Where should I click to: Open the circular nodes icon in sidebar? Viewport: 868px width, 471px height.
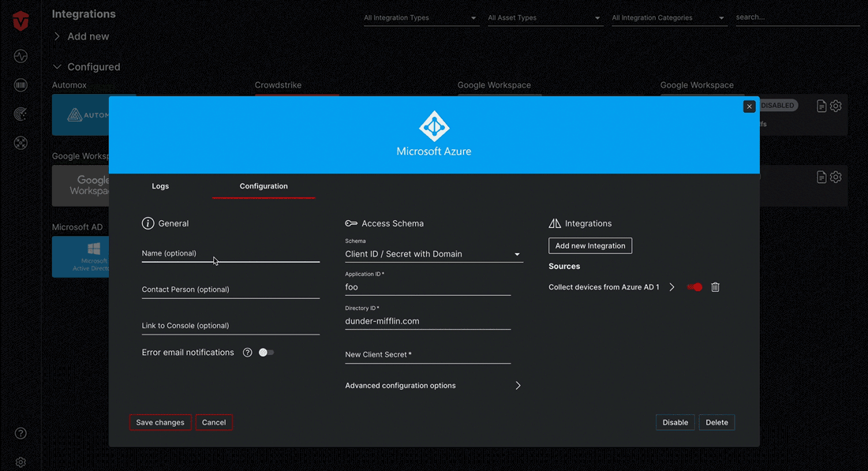pos(21,143)
